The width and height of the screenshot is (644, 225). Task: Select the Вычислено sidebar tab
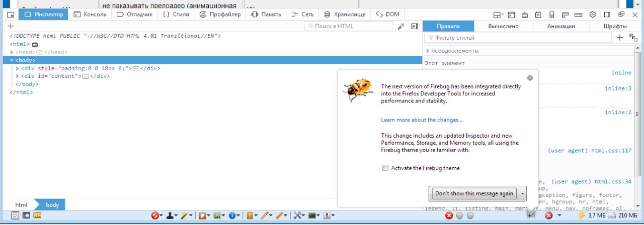[504, 27]
